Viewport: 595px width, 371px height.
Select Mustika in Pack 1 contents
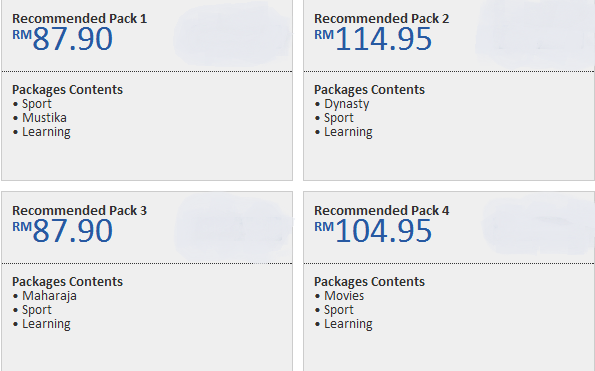coord(44,118)
